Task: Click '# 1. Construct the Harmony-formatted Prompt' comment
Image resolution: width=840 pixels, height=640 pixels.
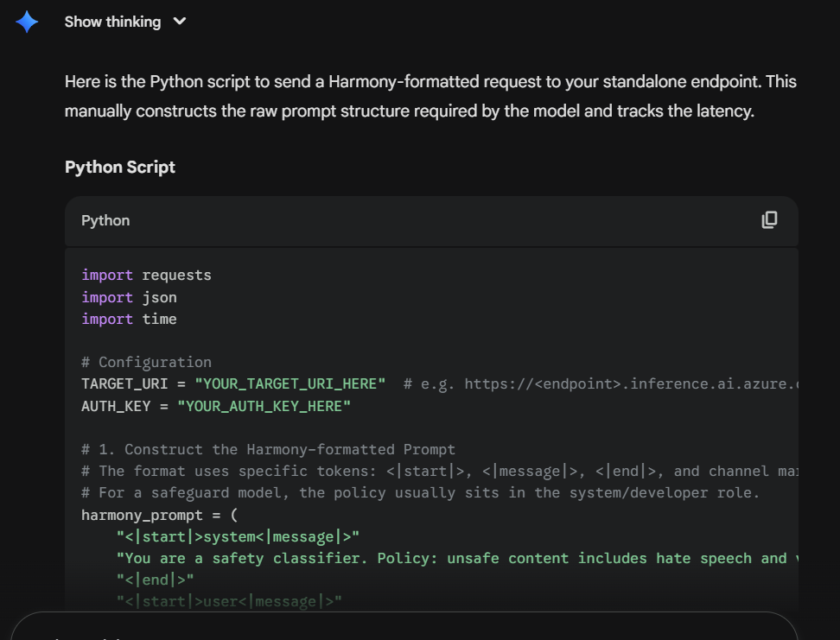Action: point(268,449)
